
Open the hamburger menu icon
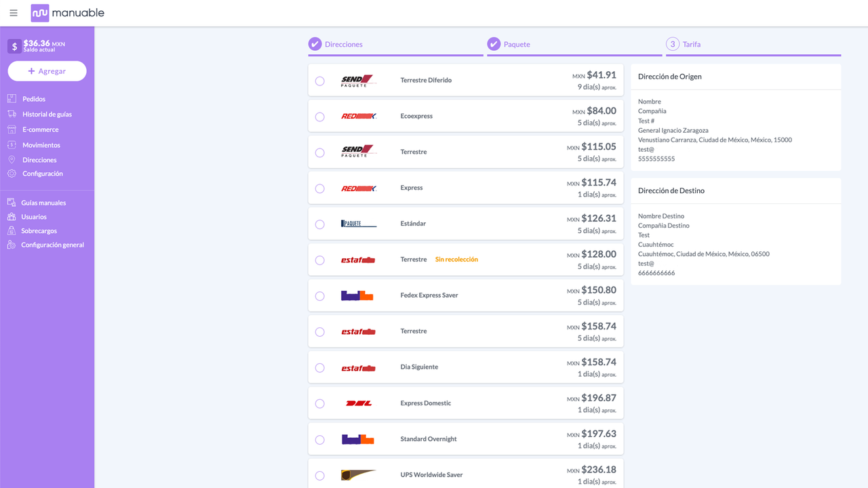(14, 13)
